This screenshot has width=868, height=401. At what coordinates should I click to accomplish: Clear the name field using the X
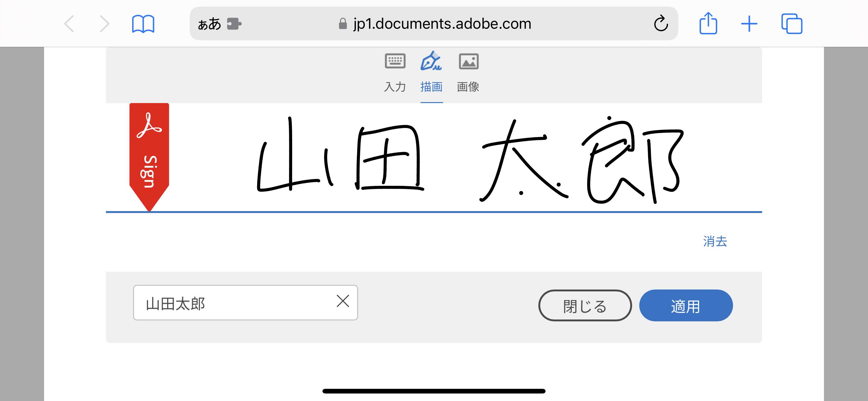point(343,302)
